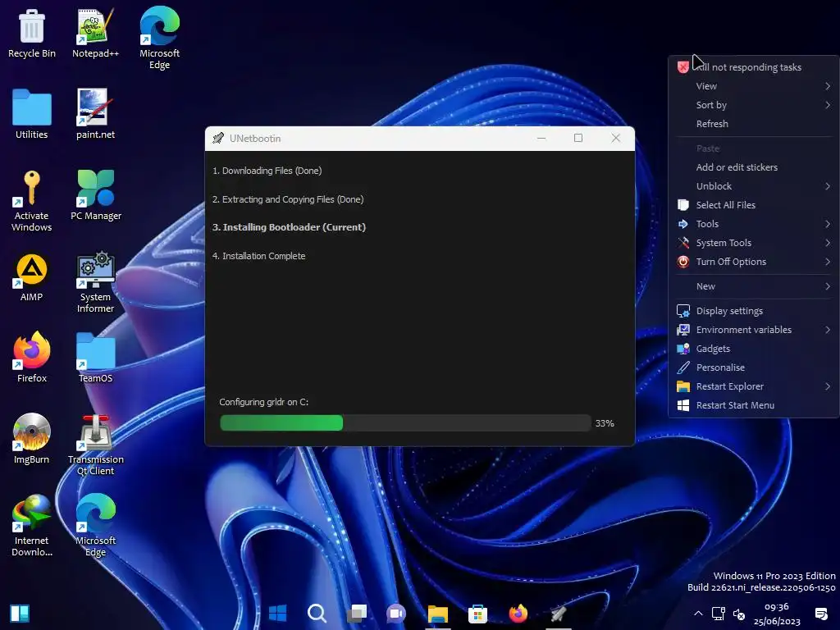Image resolution: width=840 pixels, height=630 pixels.
Task: Choose Refresh in the context menu
Action: pyautogui.click(x=755, y=124)
